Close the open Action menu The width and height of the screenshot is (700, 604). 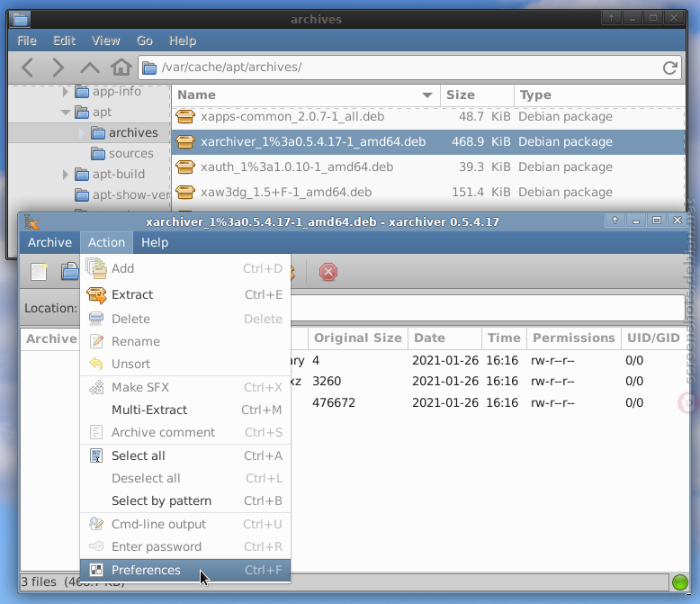click(x=106, y=242)
